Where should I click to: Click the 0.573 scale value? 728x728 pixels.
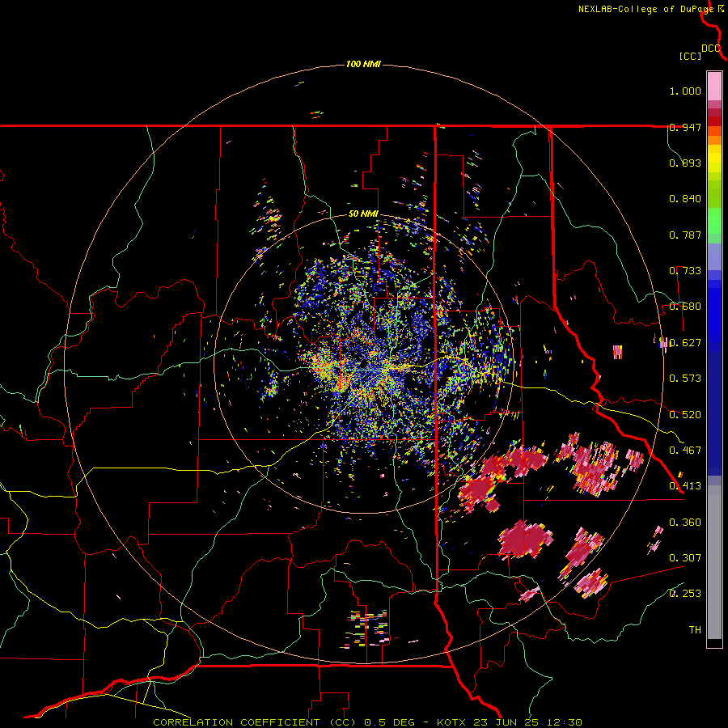pos(685,379)
